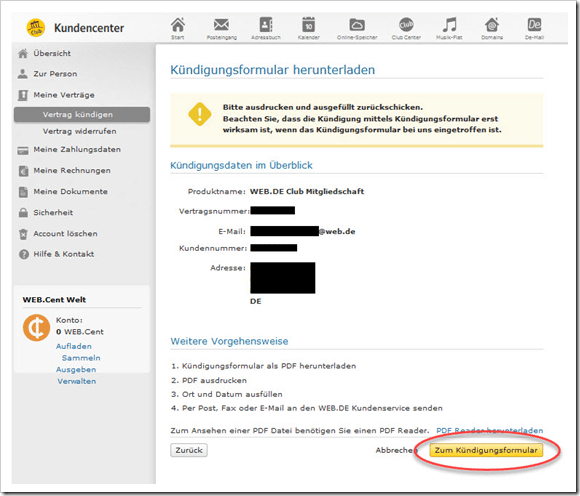Image resolution: width=580 pixels, height=496 pixels.
Task: Click the Zum Kündigungsformular button
Action: click(x=486, y=450)
